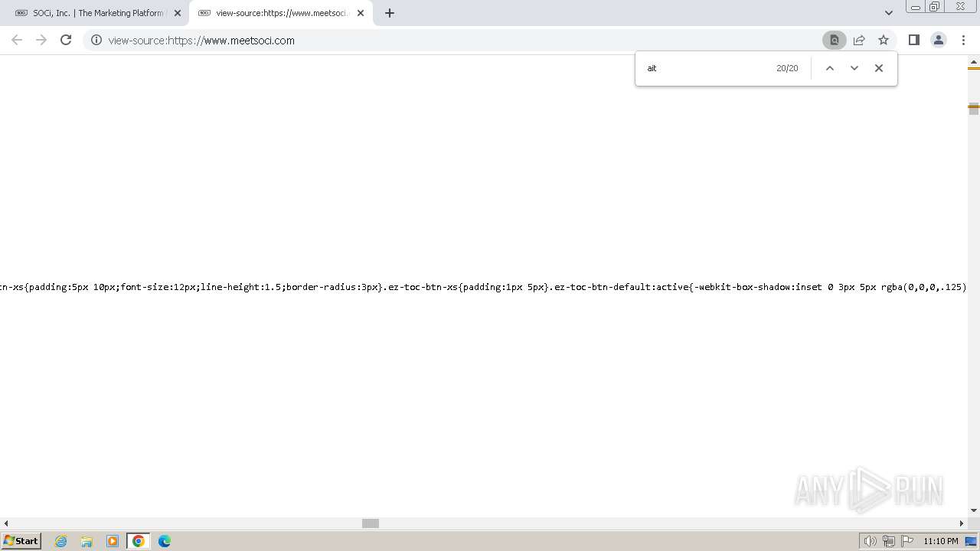Bookmark this tab with star
980x551 pixels.
tap(884, 40)
